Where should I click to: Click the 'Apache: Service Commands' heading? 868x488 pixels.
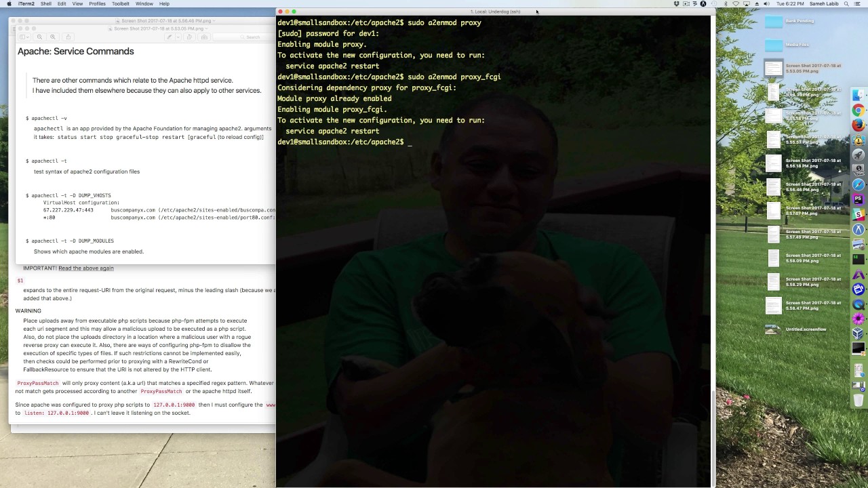76,52
